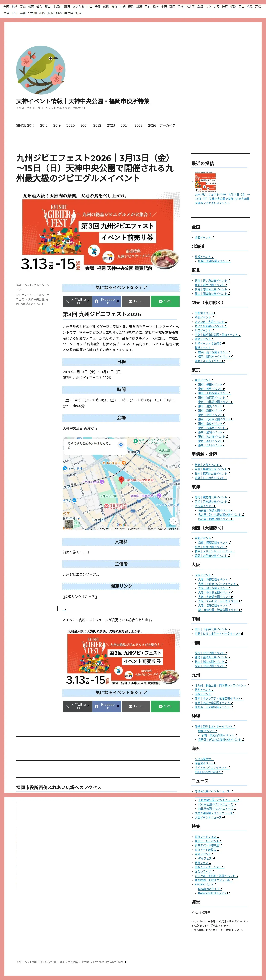Click the red map pin for 旧福岡県公会堂貴賓館
Viewport: 266px width, 980px height.
121,480
